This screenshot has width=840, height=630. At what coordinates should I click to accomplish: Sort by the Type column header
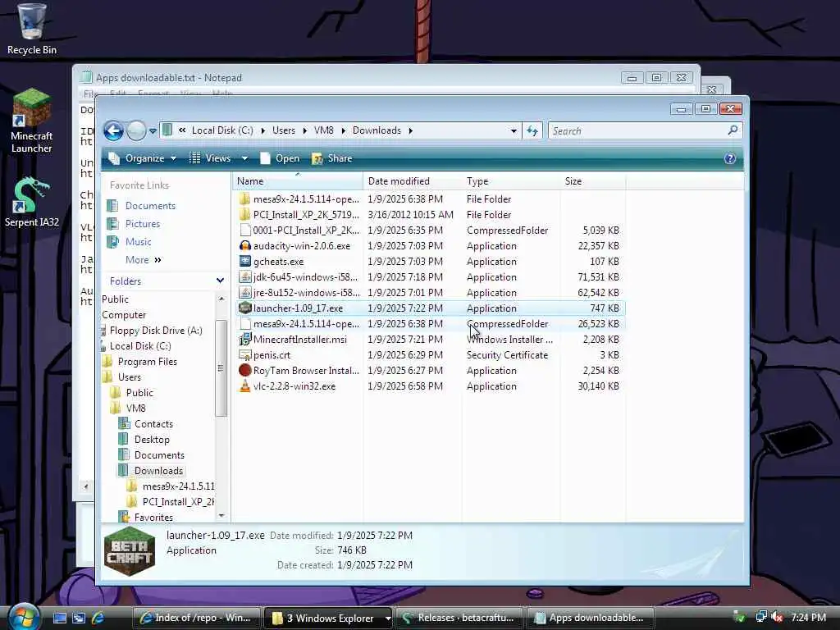(x=511, y=181)
